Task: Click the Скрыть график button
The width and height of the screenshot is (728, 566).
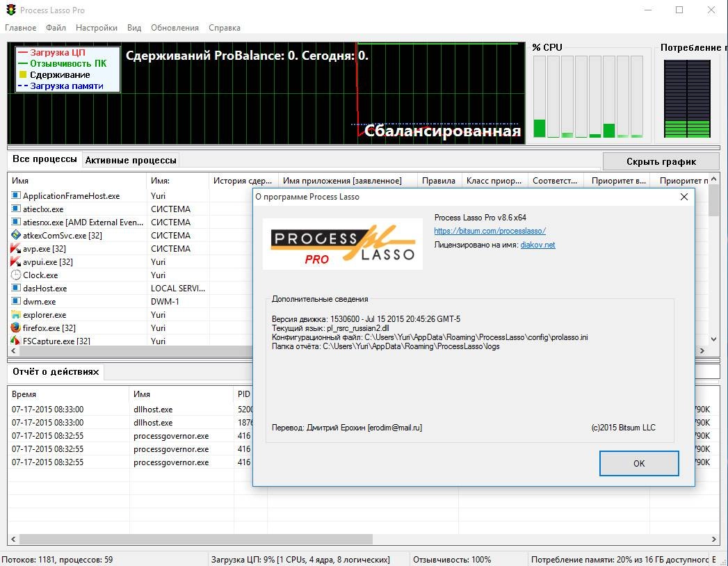Action: click(x=661, y=161)
